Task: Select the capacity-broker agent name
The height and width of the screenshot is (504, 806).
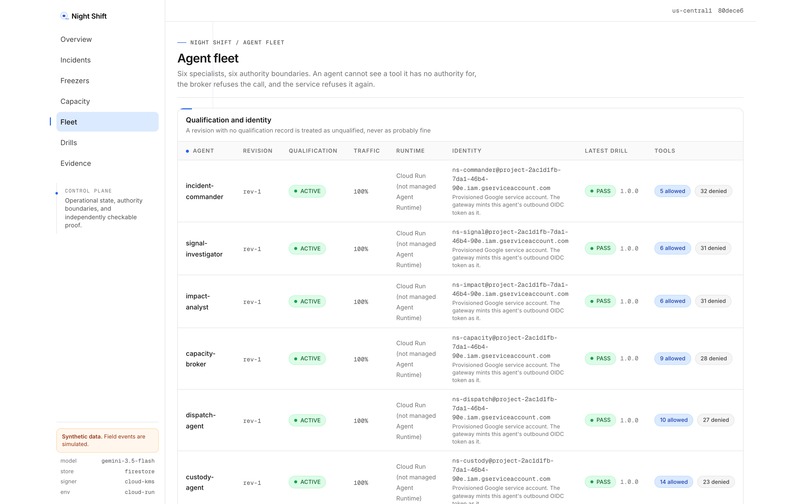Action: pyautogui.click(x=200, y=358)
